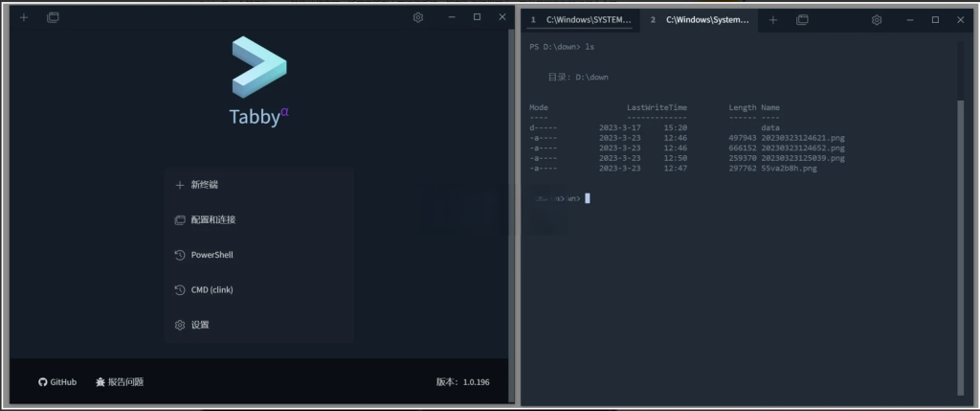The width and height of the screenshot is (980, 411).
Task: Click the Tabby logo on welcome screen
Action: pyautogui.click(x=259, y=67)
